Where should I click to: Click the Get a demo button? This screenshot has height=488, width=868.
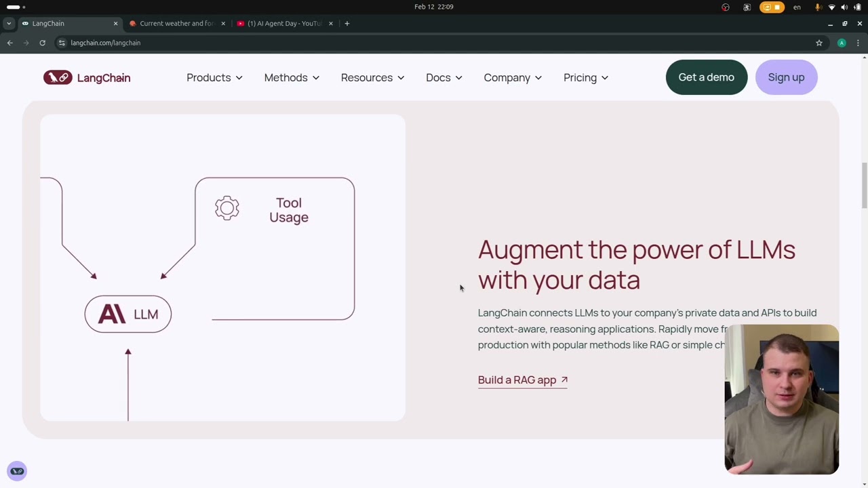707,77
